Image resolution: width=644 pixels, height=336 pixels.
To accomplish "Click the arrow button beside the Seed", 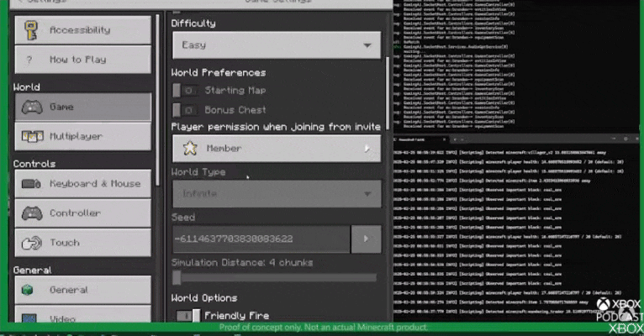I will [366, 239].
